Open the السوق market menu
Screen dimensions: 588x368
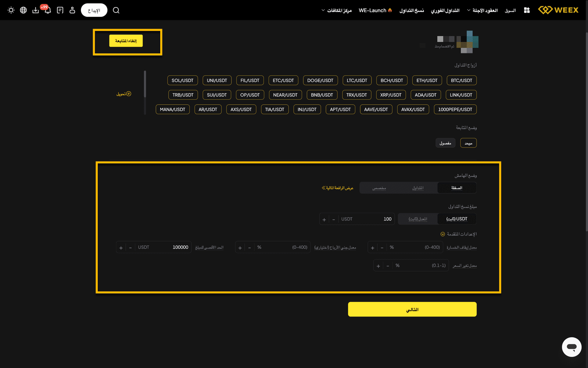click(510, 10)
